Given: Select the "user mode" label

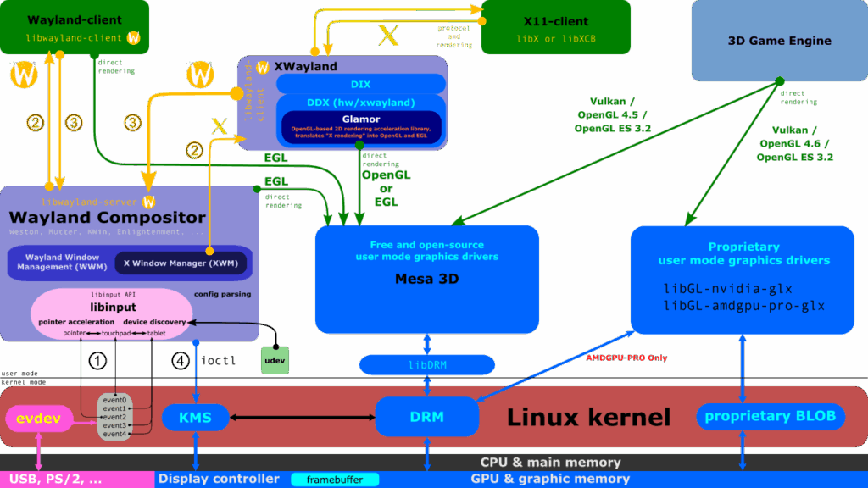Looking at the screenshot, I should (19, 374).
